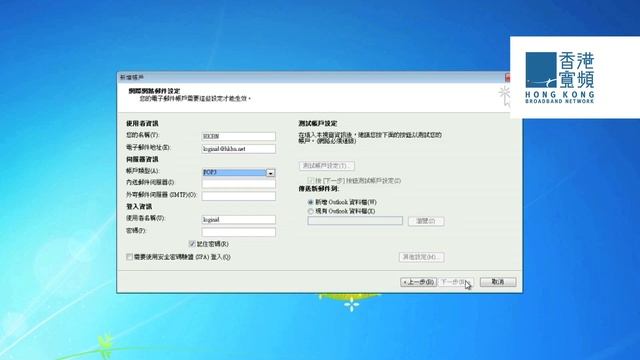Click the incoming mail server field
Image resolution: width=640 pixels, height=360 pixels.
coord(239,183)
